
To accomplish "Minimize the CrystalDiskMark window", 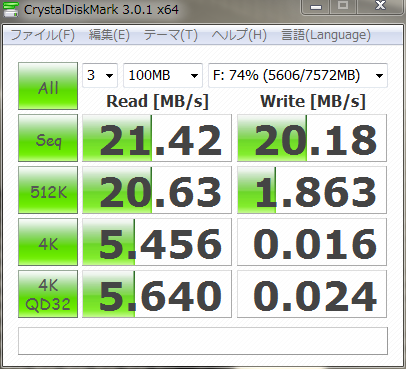I will tap(316, 7).
